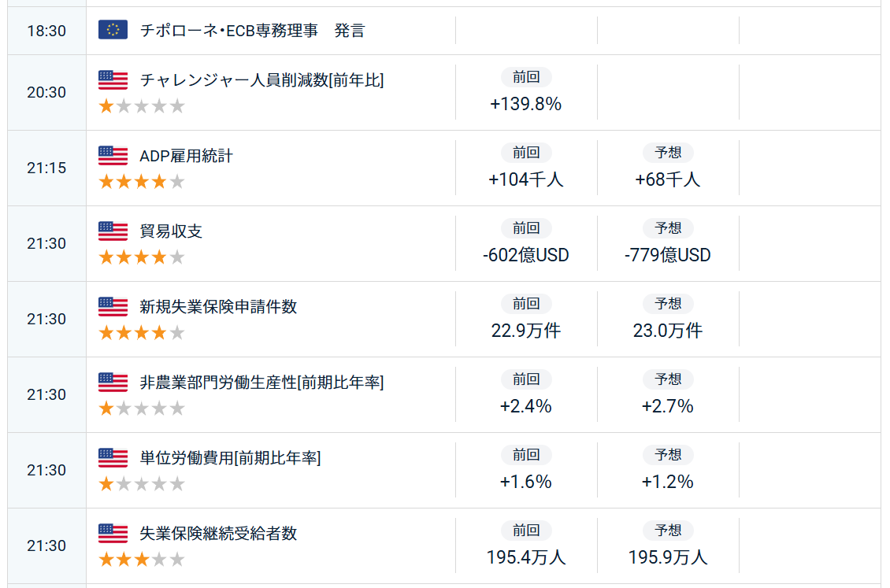Open チポローネ・ECB専務理事 発言 event
Screen dimensions: 890x588
(x=252, y=30)
